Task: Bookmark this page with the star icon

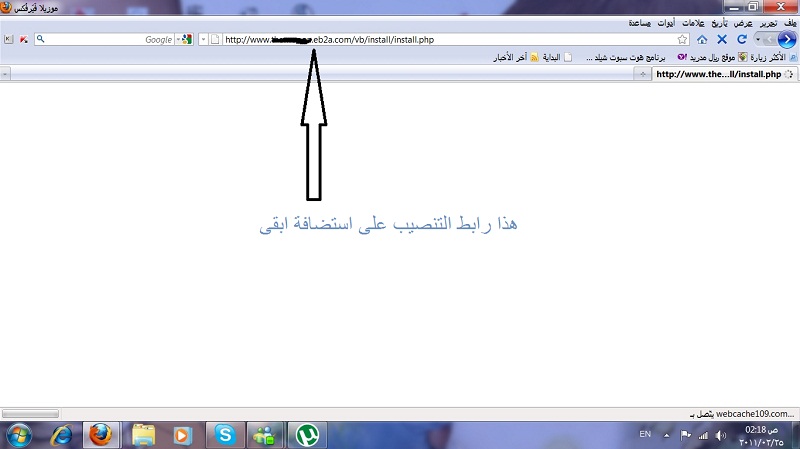Action: click(682, 40)
